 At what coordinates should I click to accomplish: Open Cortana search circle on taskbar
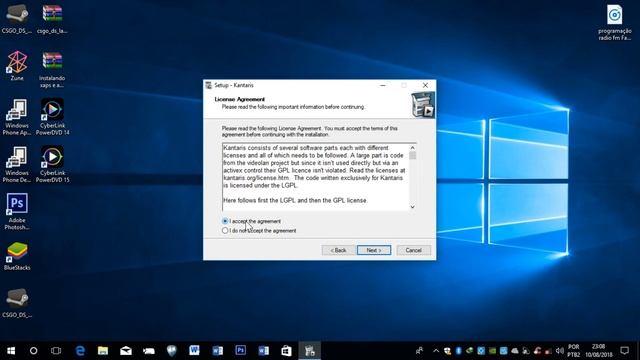tap(33, 351)
